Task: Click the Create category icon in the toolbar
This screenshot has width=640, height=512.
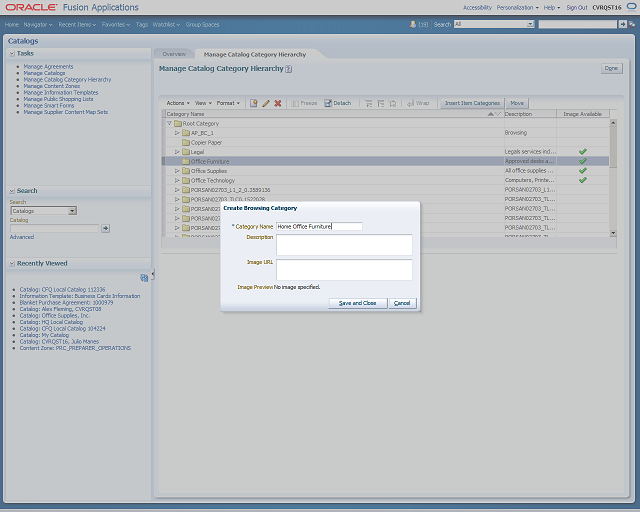Action: [253, 103]
